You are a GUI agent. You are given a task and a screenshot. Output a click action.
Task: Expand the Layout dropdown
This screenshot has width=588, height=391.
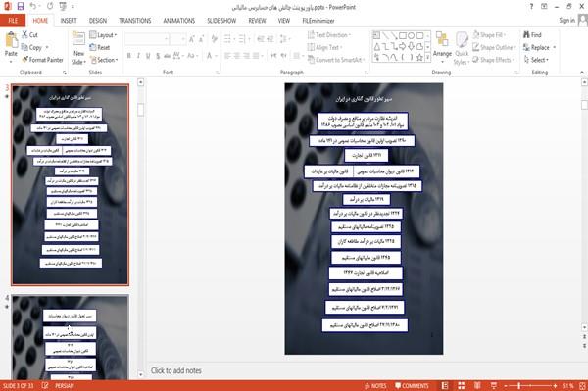(x=104, y=35)
